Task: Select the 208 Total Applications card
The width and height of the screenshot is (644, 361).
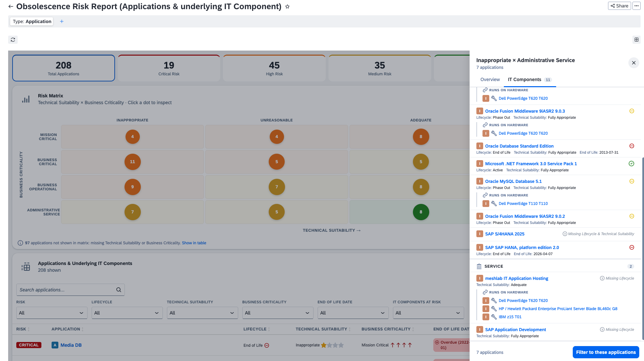Action: click(63, 68)
